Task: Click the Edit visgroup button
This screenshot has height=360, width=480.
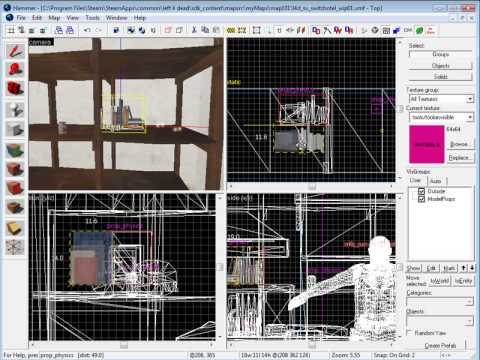Action: pos(431,268)
